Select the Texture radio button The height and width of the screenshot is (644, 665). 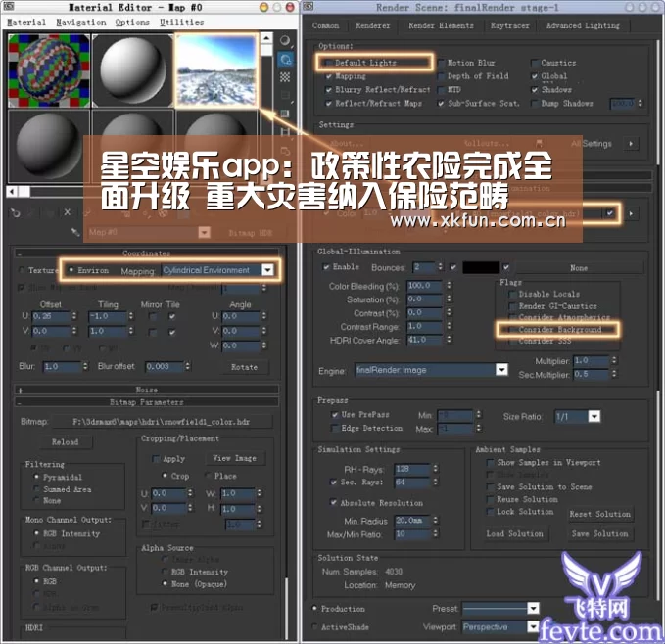(x=22, y=270)
